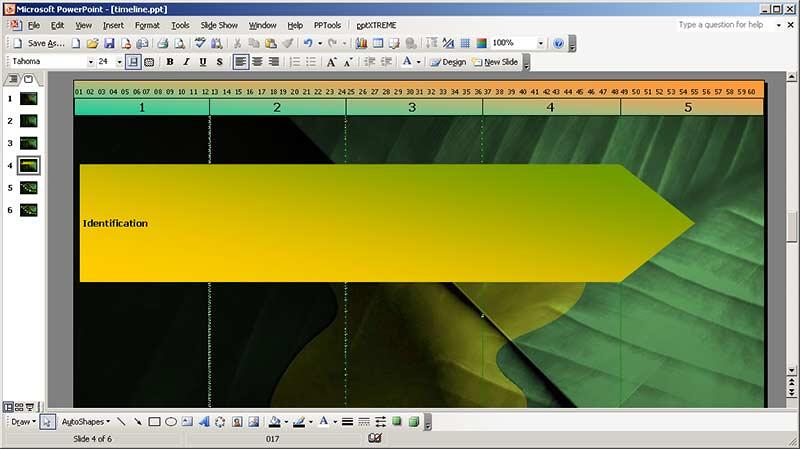Enable center text alignment

click(x=257, y=62)
